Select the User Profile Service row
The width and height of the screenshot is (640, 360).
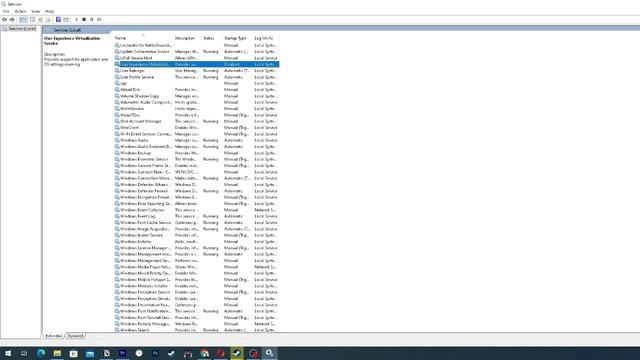click(x=197, y=77)
